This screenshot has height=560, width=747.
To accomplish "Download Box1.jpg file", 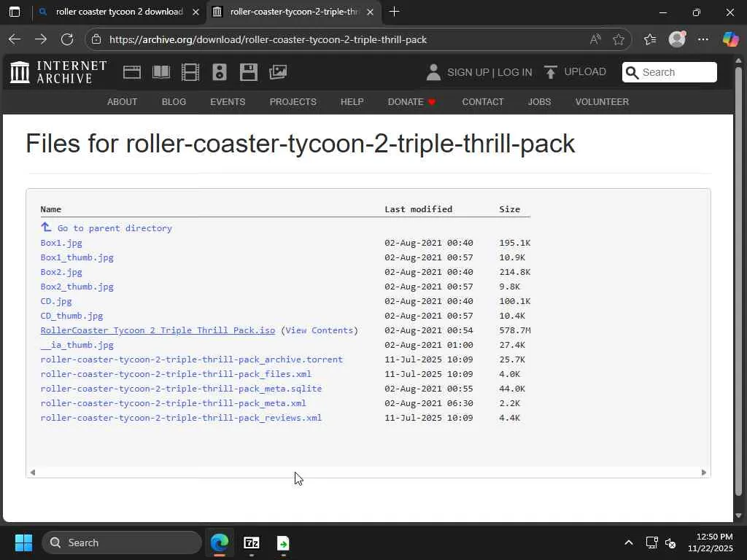I will point(61,243).
